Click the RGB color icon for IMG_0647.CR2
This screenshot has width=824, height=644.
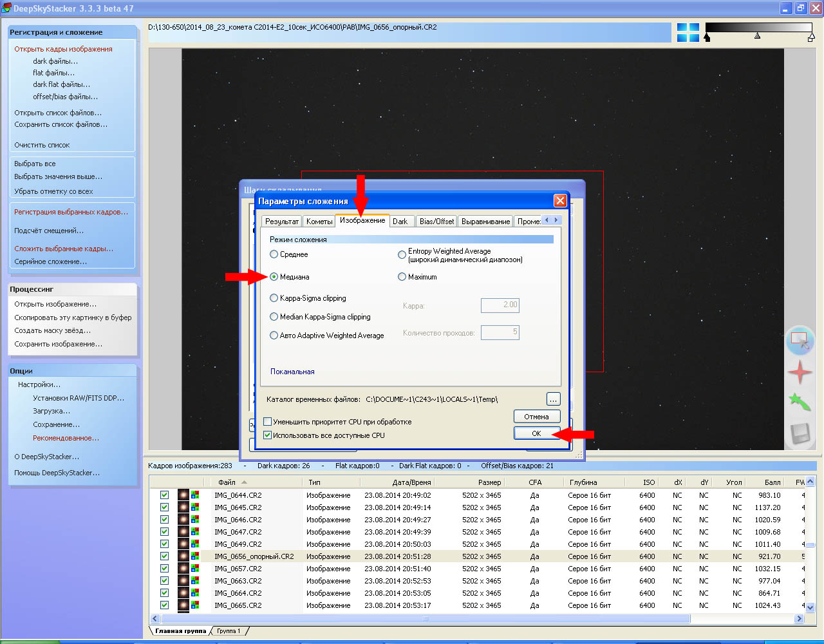click(195, 532)
